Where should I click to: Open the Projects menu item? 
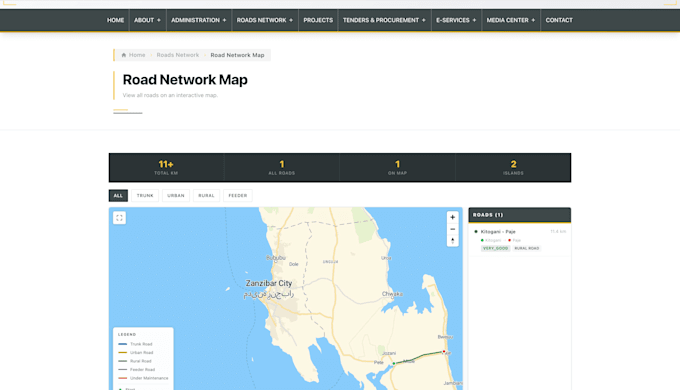[x=318, y=20]
